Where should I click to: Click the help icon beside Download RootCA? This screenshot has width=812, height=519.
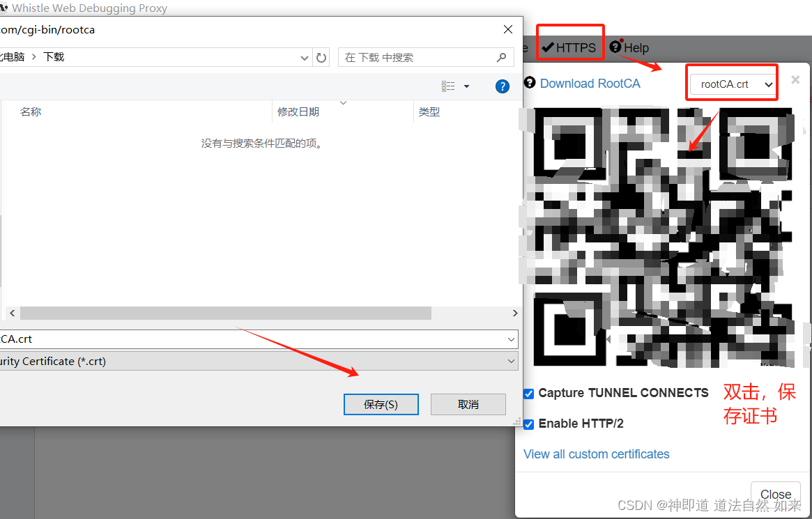point(530,82)
